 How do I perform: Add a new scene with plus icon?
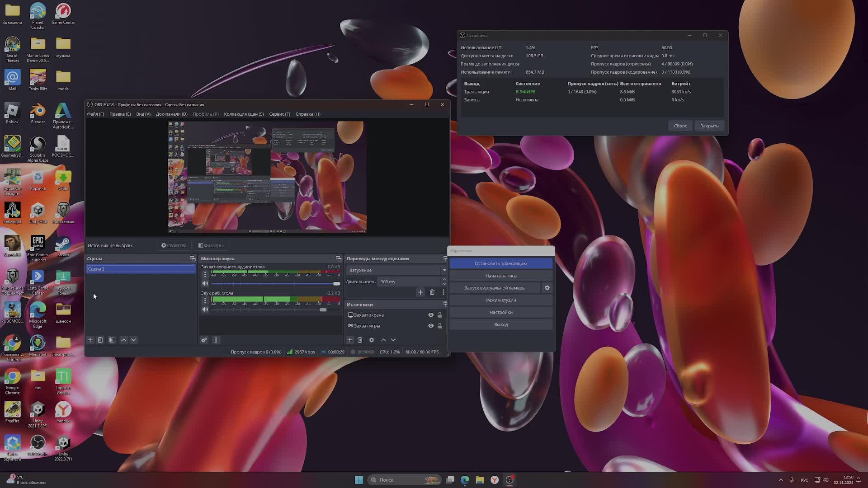90,340
